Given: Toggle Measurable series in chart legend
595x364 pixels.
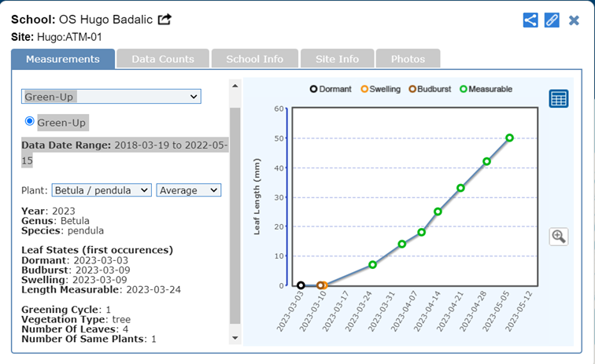Looking at the screenshot, I should pyautogui.click(x=485, y=89).
